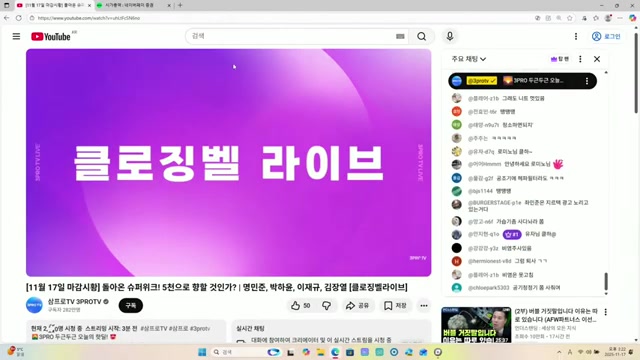Open the weather widget on taskbar
The width and height of the screenshot is (640, 360).
click(16, 351)
